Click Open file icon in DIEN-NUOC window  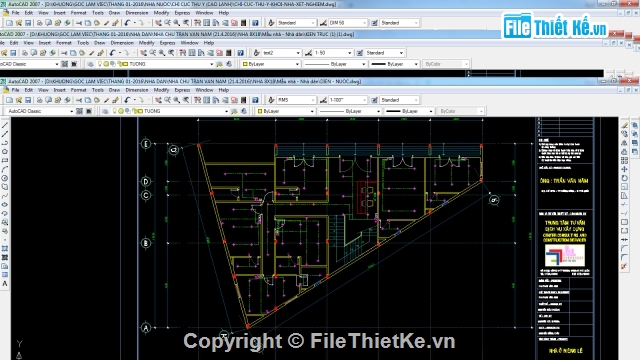[x=19, y=100]
